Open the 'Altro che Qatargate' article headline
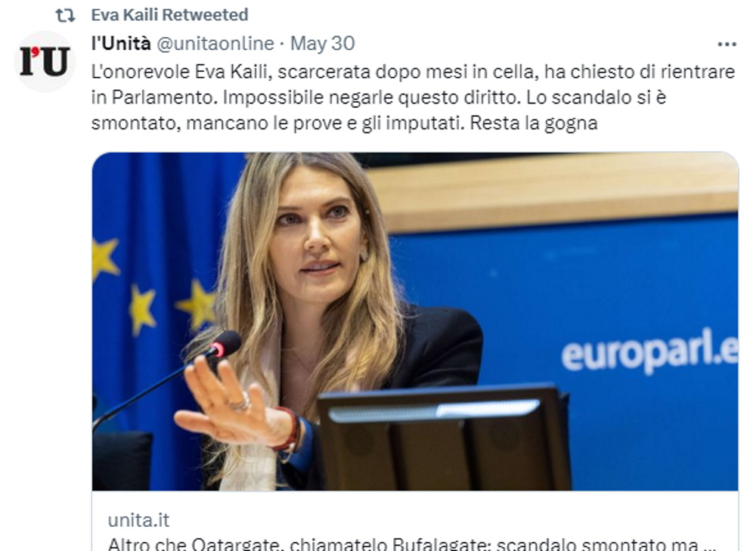This screenshot has height=551, width=756. coord(412,544)
